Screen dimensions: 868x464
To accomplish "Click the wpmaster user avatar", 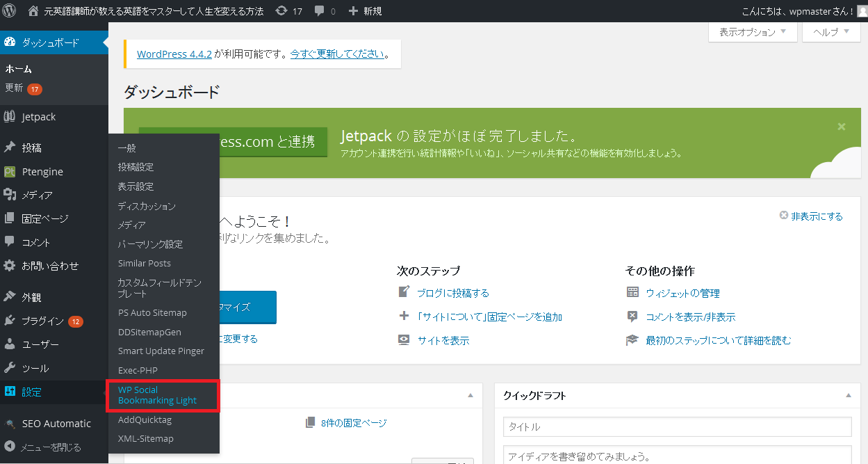I will (x=862, y=11).
